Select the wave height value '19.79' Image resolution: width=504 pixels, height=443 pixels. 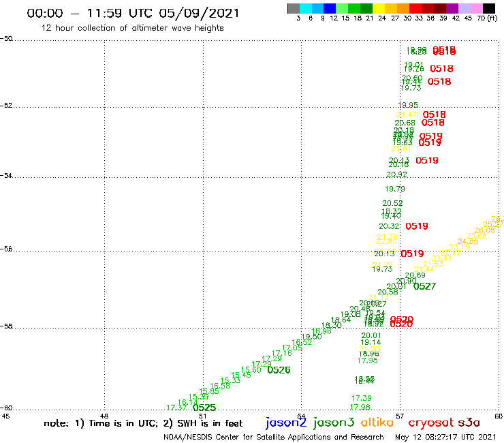[395, 189]
